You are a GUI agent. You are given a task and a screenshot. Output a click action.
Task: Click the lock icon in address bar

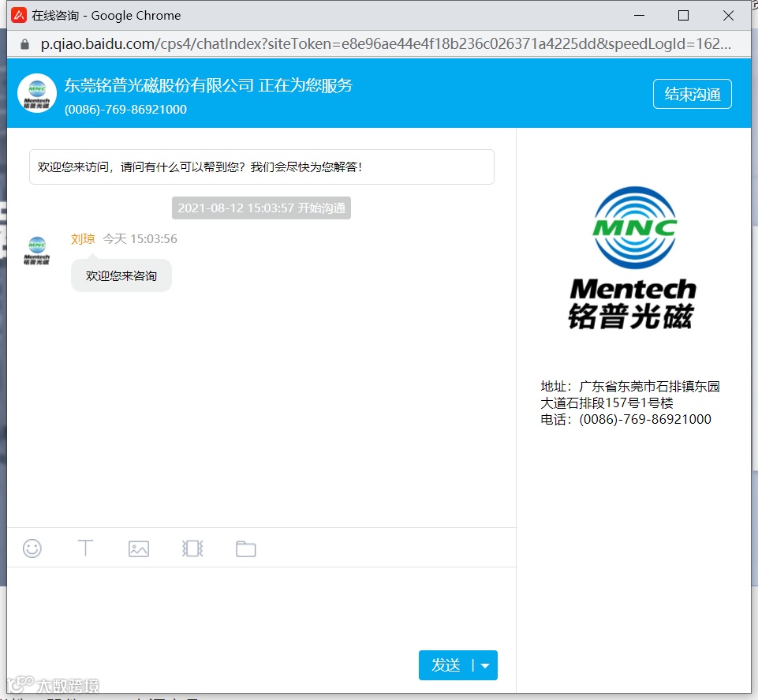click(24, 44)
